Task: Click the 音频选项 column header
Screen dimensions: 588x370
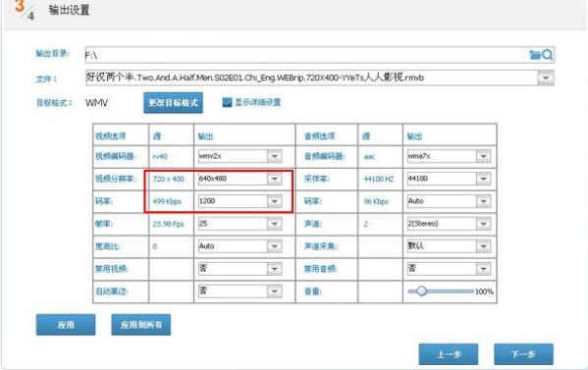Action: [319, 136]
